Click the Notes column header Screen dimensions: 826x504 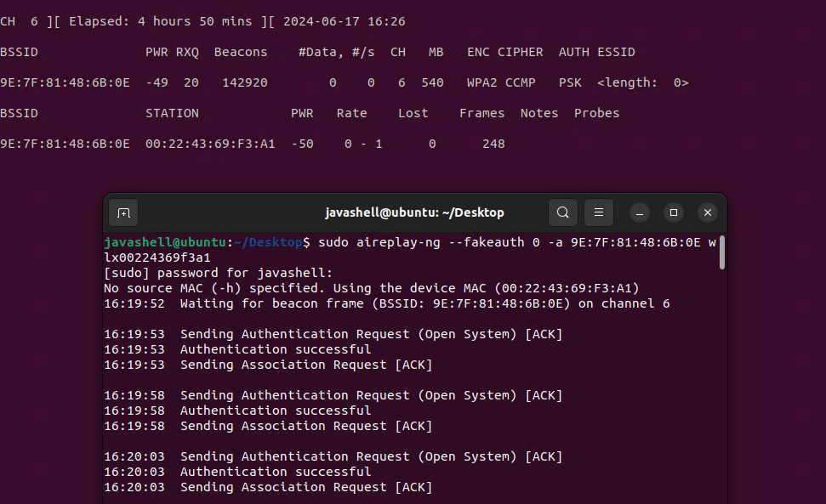pyautogui.click(x=539, y=113)
